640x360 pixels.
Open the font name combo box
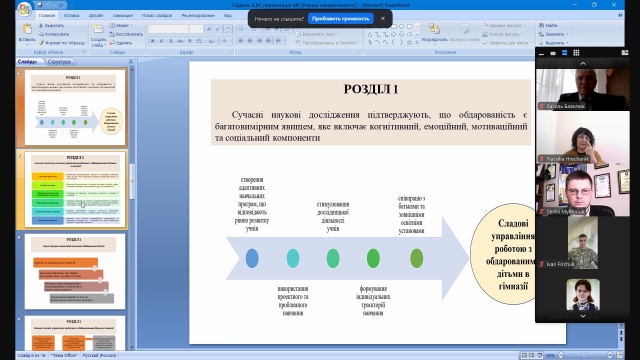pyautogui.click(x=169, y=29)
